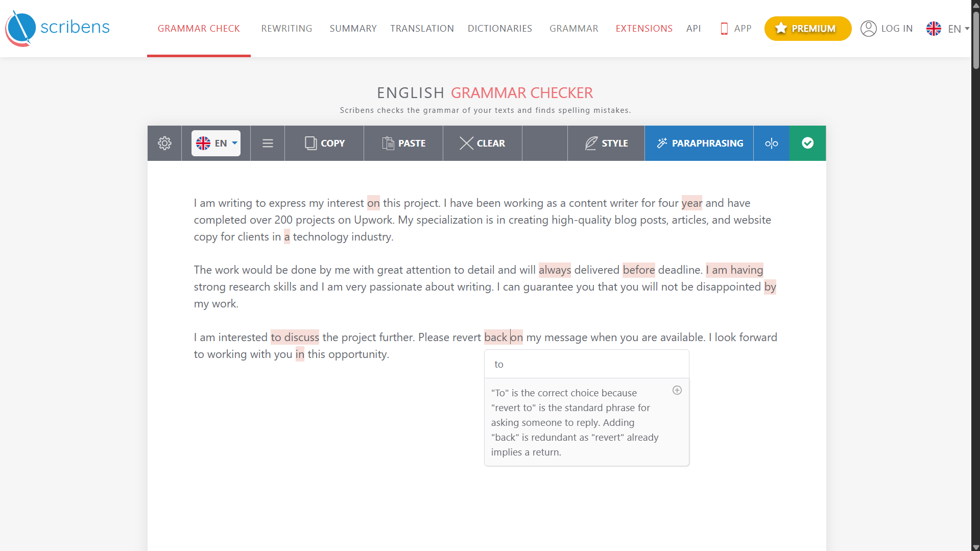Image resolution: width=980 pixels, height=551 pixels.
Task: Open the DICTIONARIES menu item
Action: (499, 29)
